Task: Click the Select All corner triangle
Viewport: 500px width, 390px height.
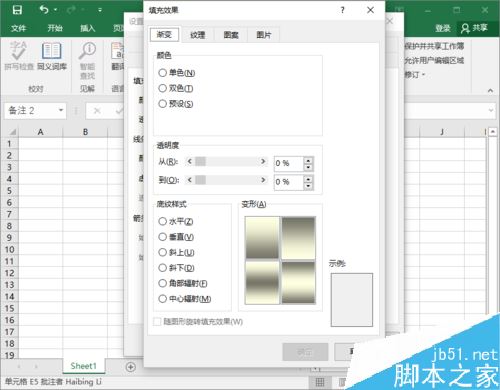Action: coord(12,132)
